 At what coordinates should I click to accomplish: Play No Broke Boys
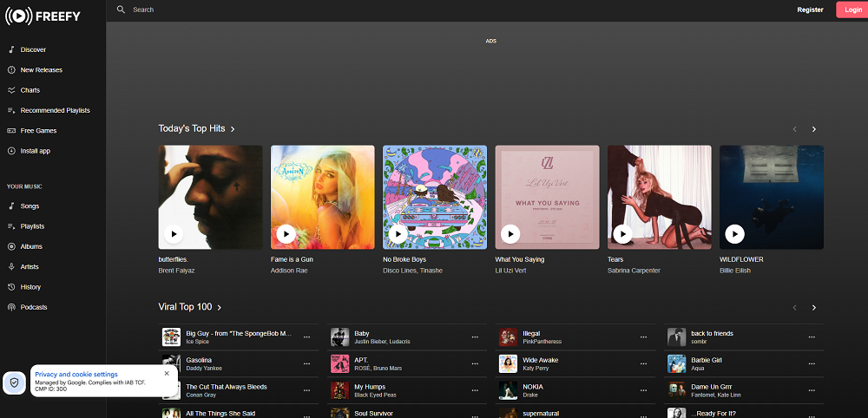(x=398, y=234)
